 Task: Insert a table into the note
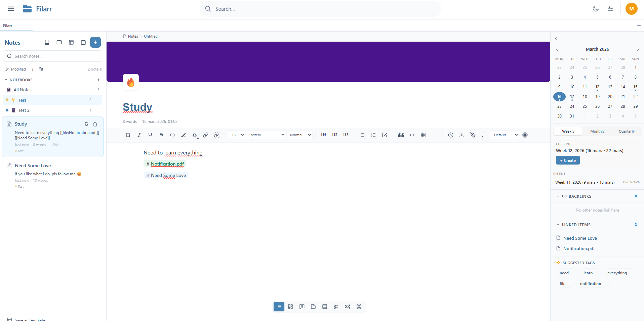point(423,135)
